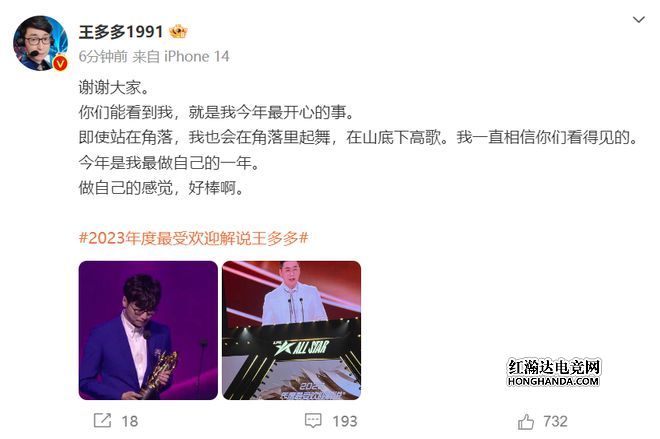Open the comments speech bubble icon
Screen dimensions: 660x439
[x=313, y=421]
